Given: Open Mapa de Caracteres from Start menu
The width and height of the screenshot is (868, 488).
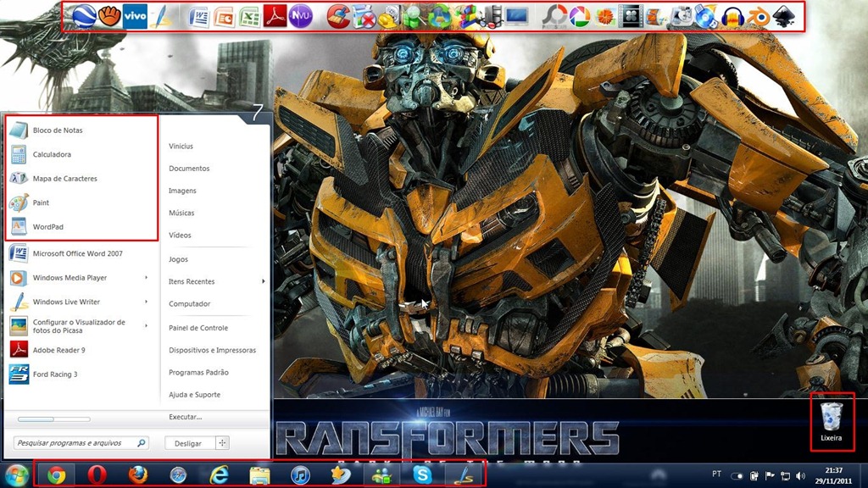Looking at the screenshot, I should click(x=81, y=178).
